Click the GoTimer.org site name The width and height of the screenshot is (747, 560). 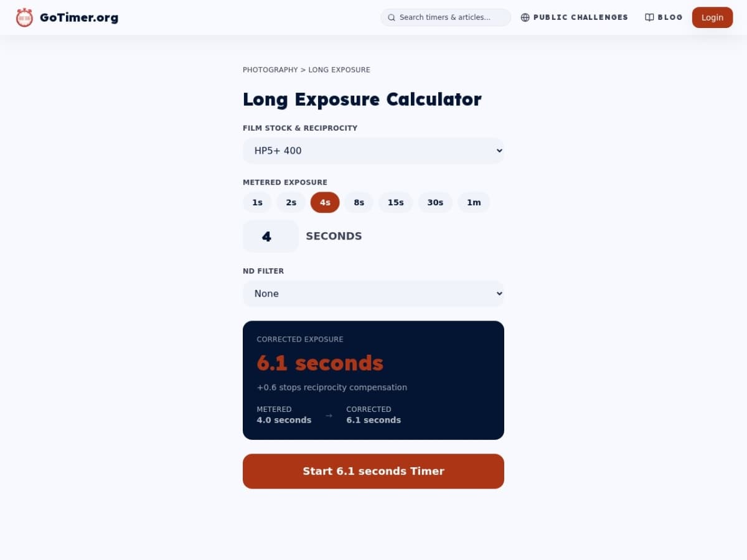point(79,17)
